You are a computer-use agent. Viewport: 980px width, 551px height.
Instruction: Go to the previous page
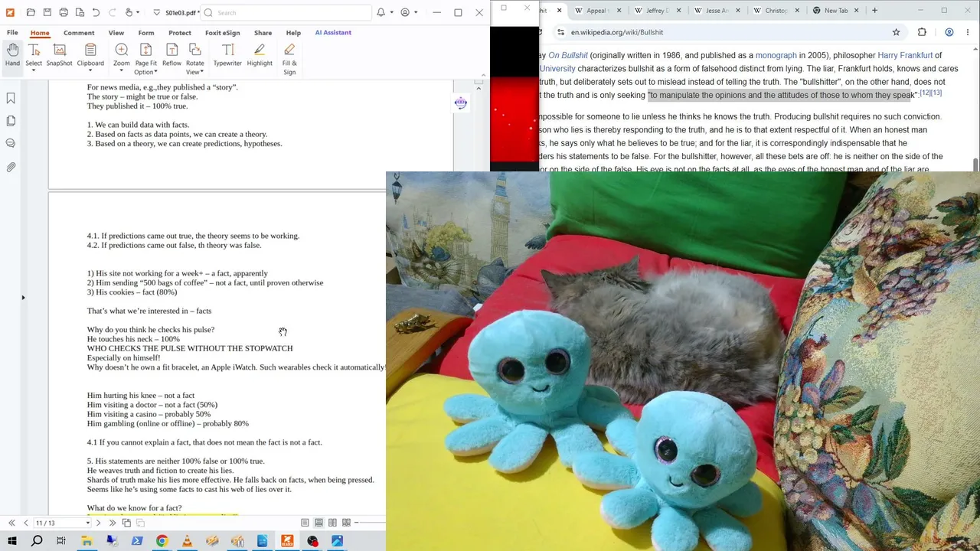point(25,523)
